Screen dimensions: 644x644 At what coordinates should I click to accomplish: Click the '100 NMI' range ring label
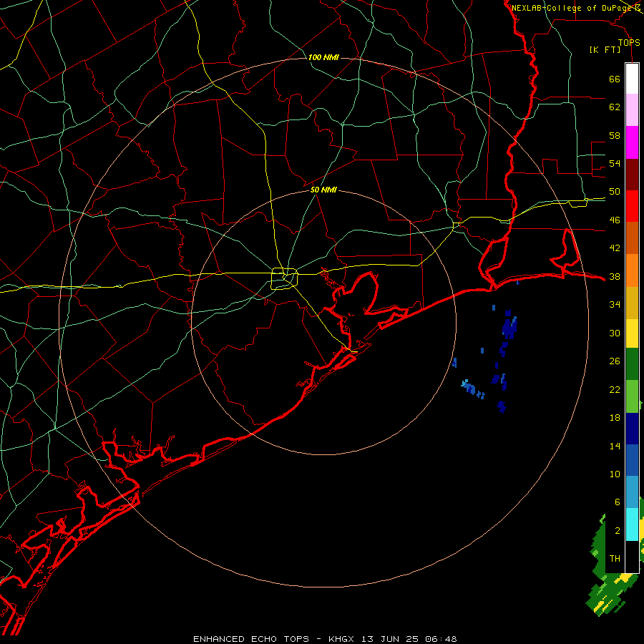(x=323, y=57)
